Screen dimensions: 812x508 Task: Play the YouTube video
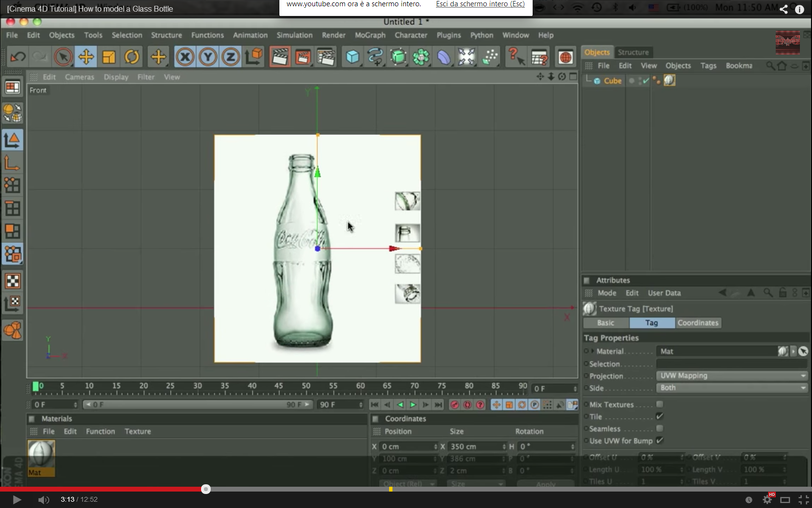[16, 499]
